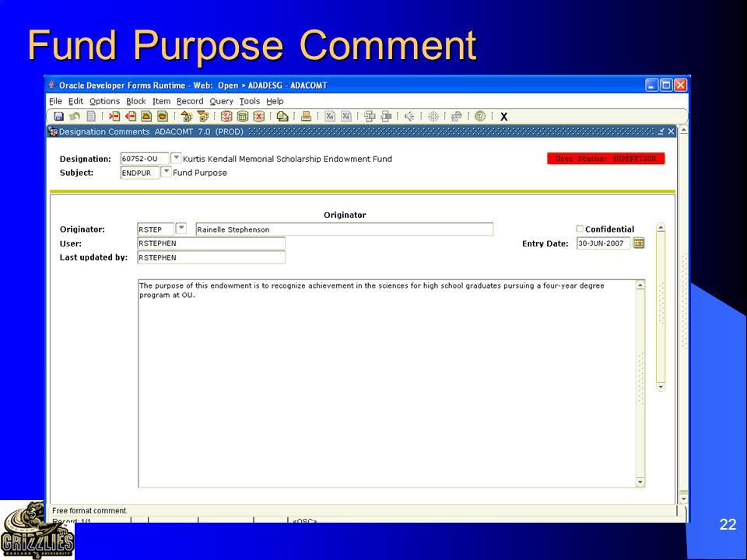Open the Entry Date calendar icon

639,243
